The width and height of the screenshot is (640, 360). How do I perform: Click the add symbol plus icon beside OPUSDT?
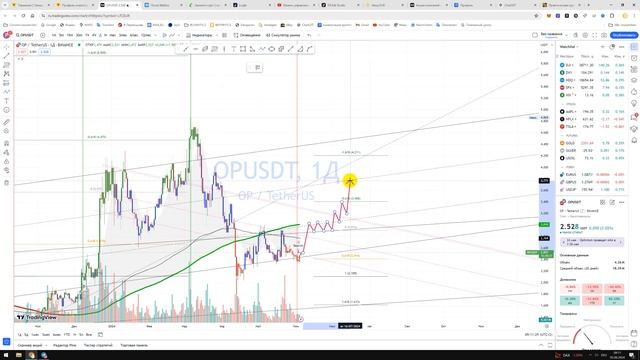pyautogui.click(x=42, y=35)
